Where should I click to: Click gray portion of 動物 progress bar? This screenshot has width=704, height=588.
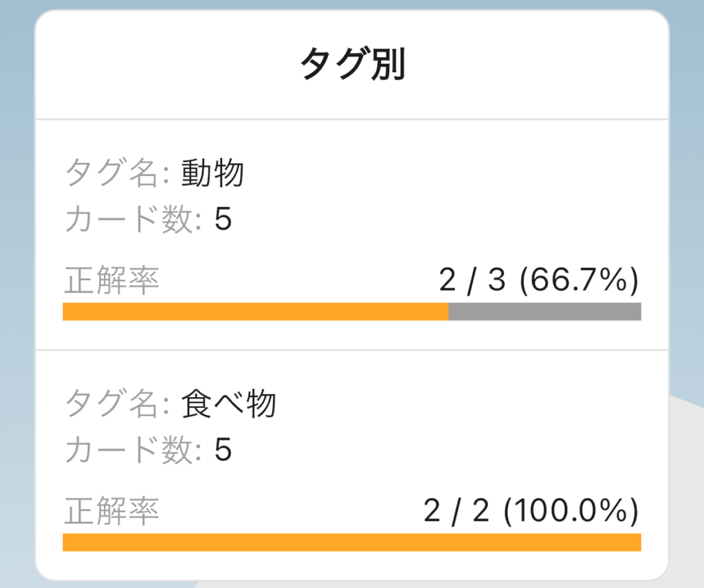click(x=544, y=312)
